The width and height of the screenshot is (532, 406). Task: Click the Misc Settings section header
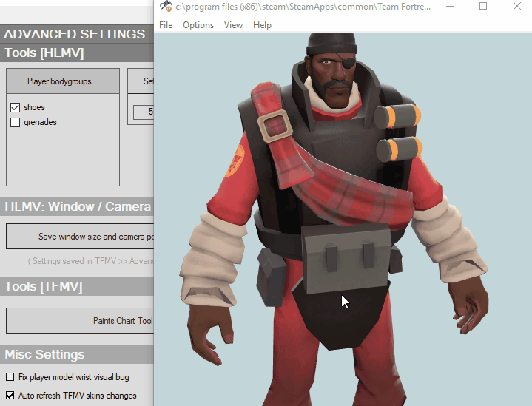[77, 354]
